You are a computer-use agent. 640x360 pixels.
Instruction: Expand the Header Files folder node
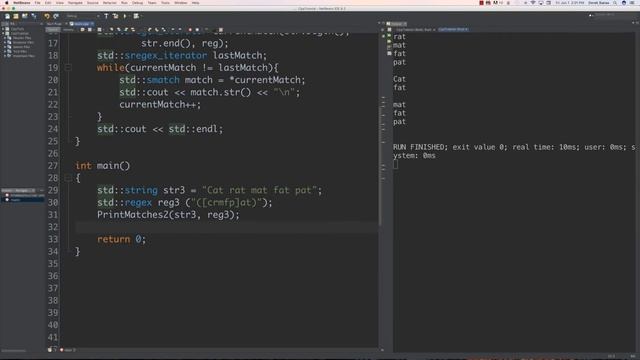tap(5, 38)
